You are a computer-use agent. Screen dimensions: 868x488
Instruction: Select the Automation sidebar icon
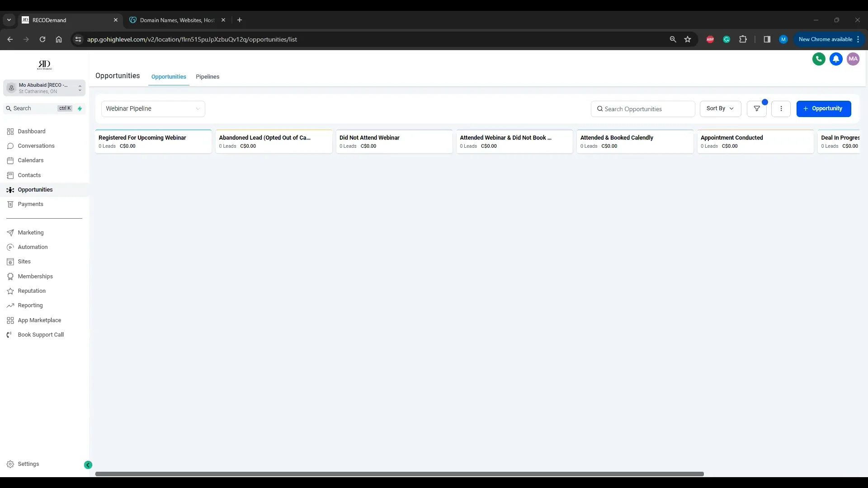10,247
